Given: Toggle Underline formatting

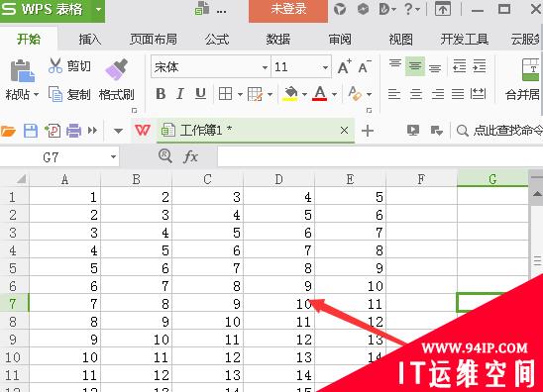Looking at the screenshot, I should (x=200, y=93).
